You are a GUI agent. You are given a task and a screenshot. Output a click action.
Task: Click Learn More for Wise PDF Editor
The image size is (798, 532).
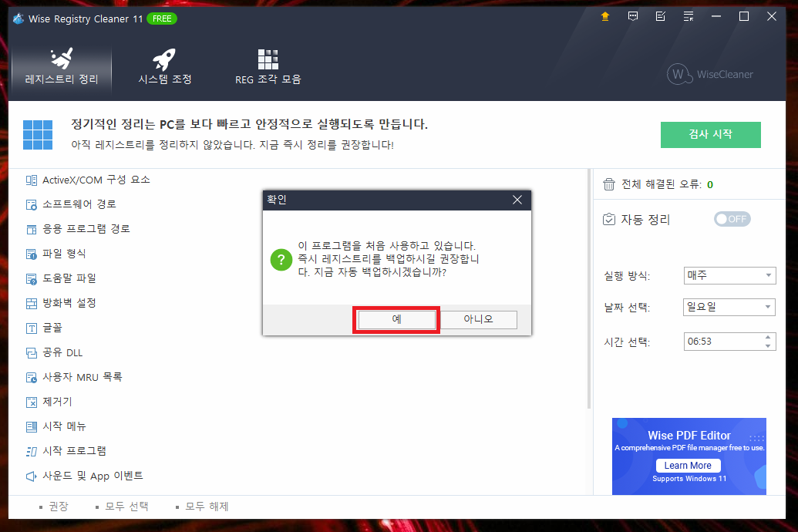[688, 465]
